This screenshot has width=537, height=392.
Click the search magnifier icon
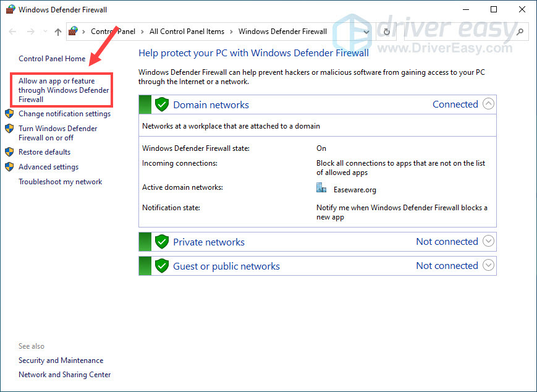click(520, 32)
